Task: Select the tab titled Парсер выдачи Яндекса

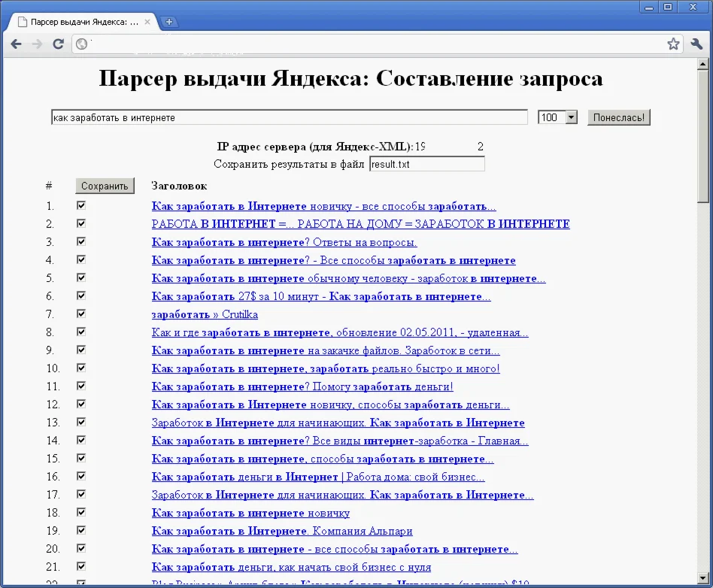Action: pos(83,22)
